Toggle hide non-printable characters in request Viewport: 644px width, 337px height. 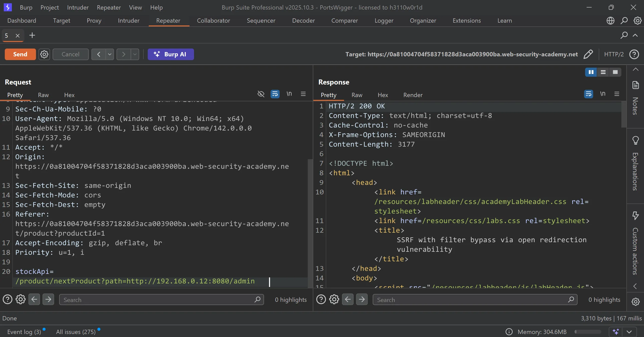261,94
